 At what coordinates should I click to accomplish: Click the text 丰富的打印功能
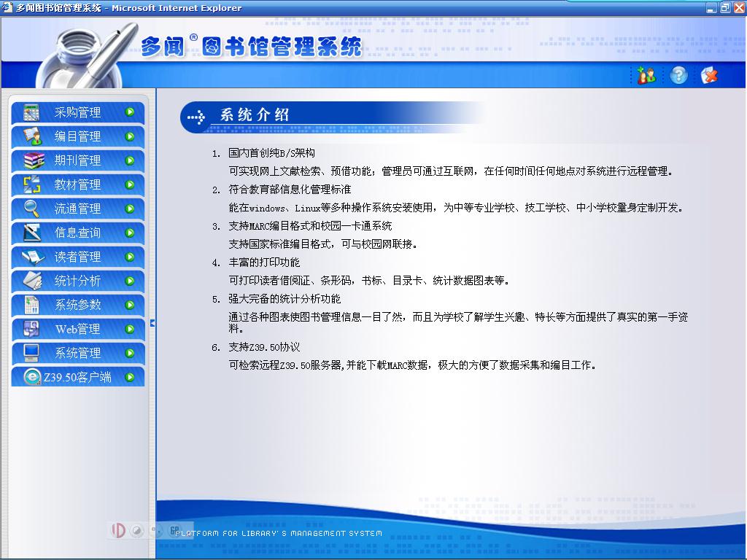(264, 262)
